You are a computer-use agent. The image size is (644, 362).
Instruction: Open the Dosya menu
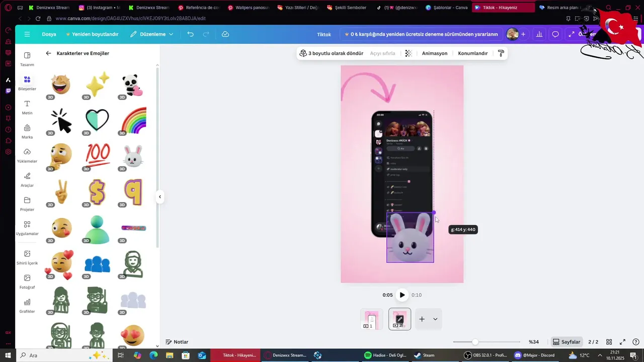point(49,34)
